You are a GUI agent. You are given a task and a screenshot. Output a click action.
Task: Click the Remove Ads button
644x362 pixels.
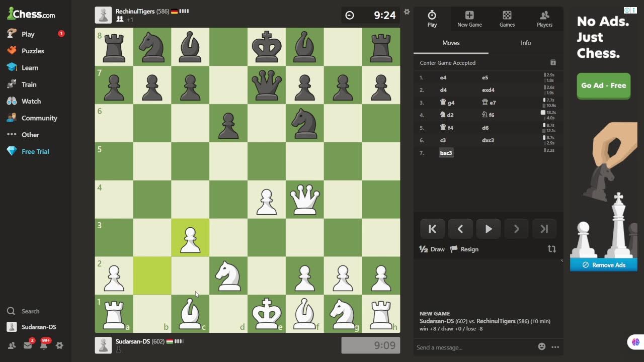[x=604, y=265]
